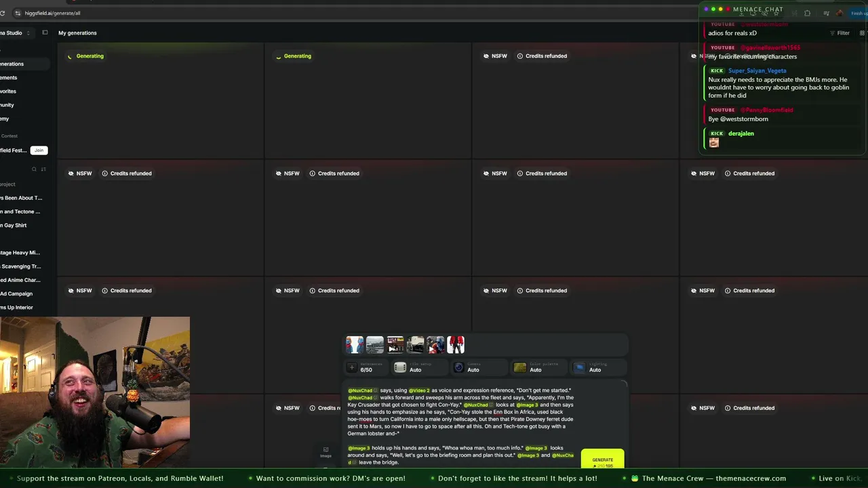The width and height of the screenshot is (868, 488).
Task: Click the browser extensions puzzle icon
Action: coord(807,13)
